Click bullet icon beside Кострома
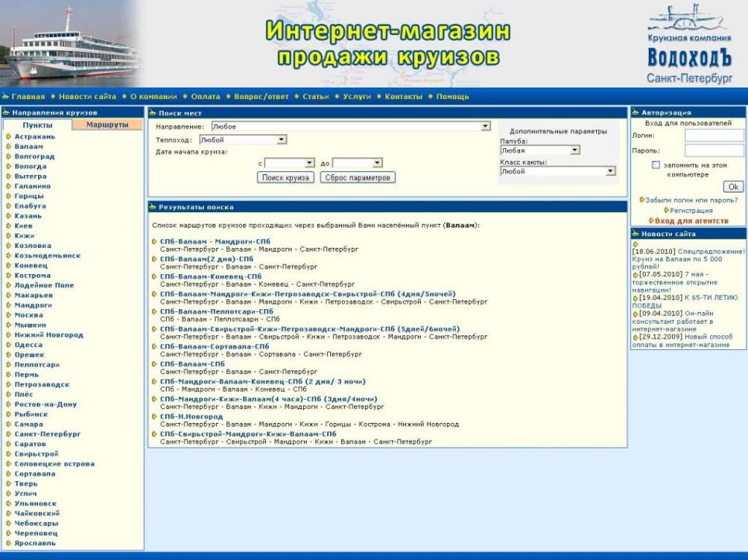748x560 pixels. click(9, 276)
